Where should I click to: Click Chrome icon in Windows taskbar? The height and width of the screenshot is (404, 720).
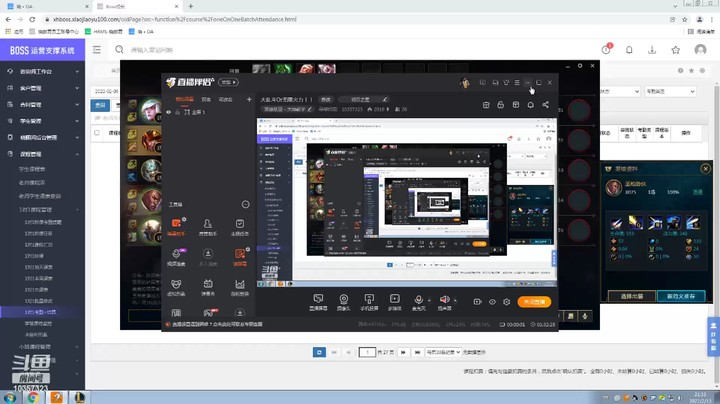33,397
